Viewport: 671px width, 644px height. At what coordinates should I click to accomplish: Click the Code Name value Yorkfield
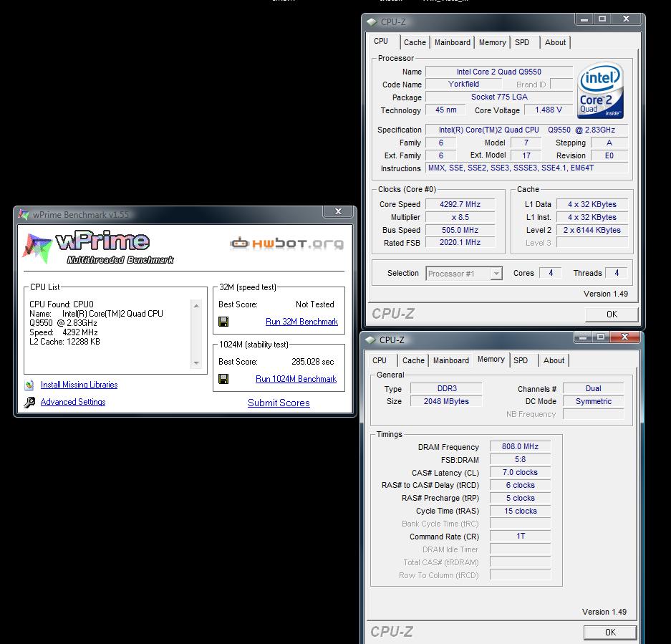point(463,85)
